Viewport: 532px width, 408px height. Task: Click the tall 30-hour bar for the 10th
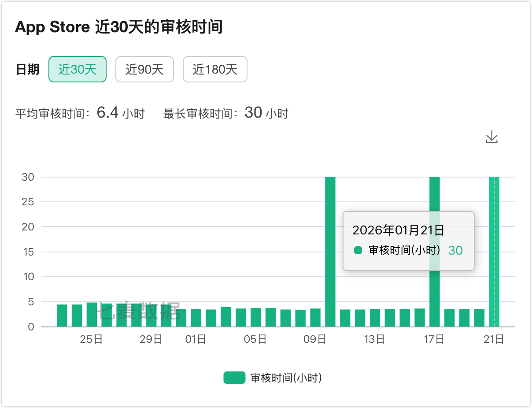(330, 251)
